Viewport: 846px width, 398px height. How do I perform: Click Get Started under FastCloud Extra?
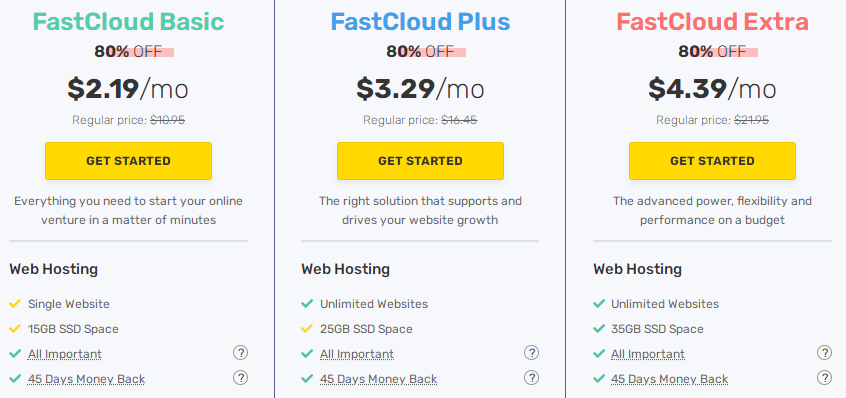[712, 161]
